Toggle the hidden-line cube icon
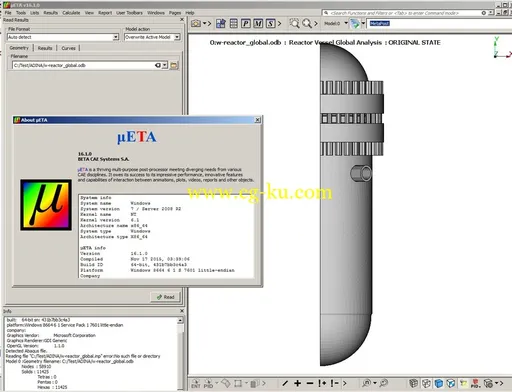Viewport: 512px width, 392px height. click(426, 383)
